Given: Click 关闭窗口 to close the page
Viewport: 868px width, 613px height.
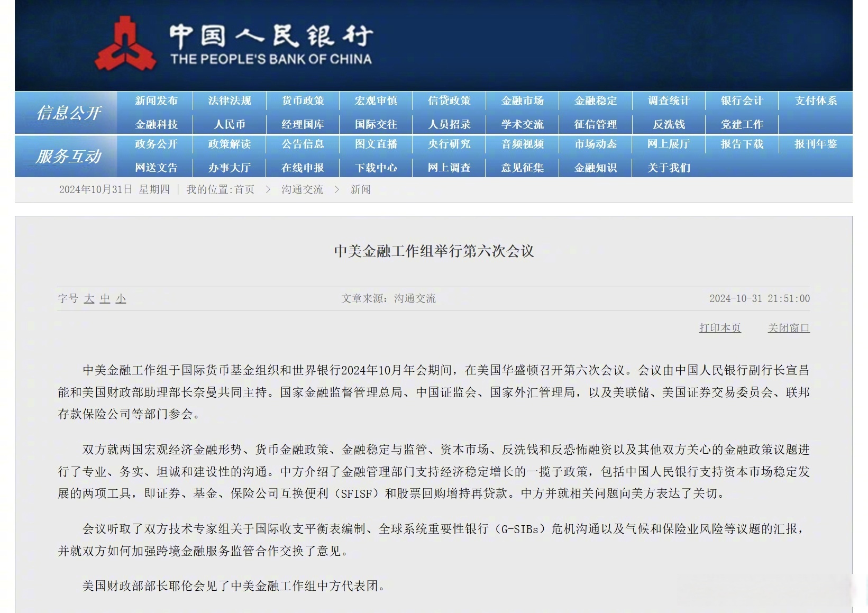Looking at the screenshot, I should point(788,327).
